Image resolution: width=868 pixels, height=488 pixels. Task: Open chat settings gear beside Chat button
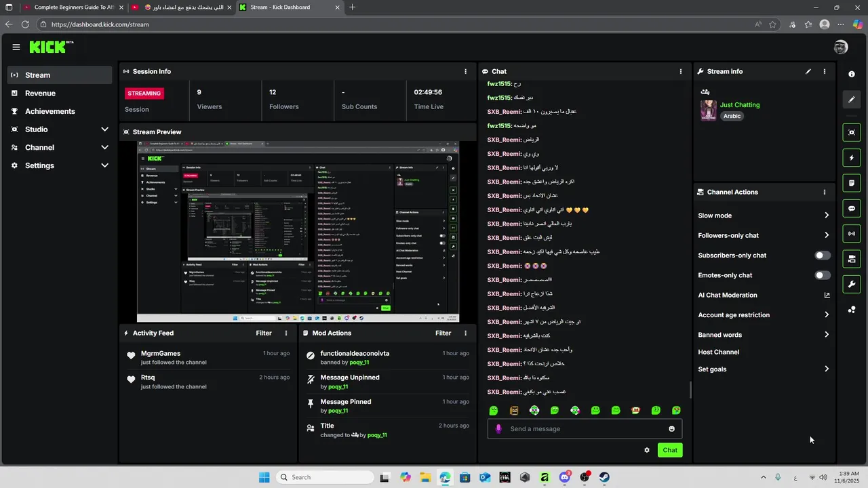pos(647,450)
